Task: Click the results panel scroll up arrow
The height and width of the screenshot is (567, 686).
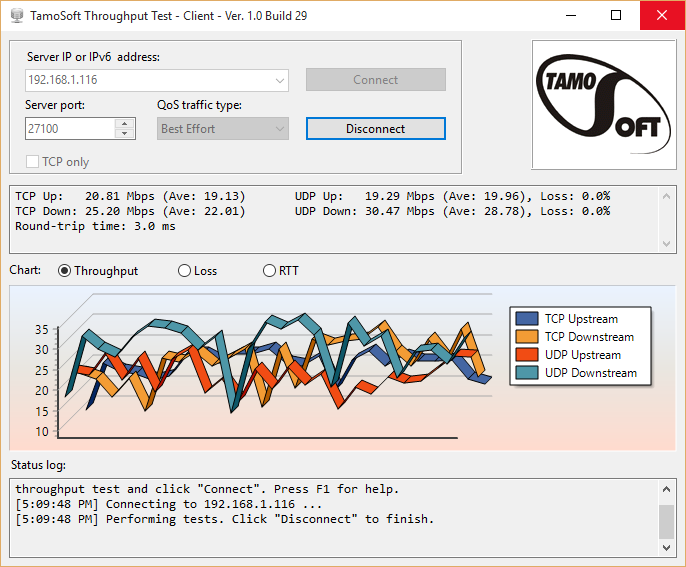Action: point(666,196)
